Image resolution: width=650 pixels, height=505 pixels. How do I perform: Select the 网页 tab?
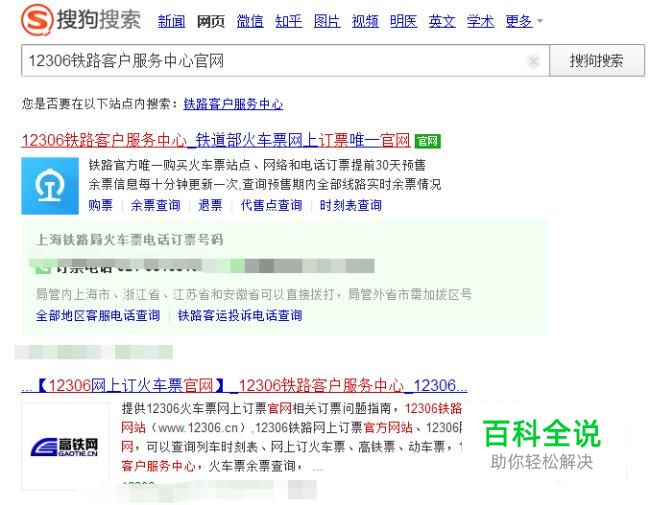[x=210, y=21]
